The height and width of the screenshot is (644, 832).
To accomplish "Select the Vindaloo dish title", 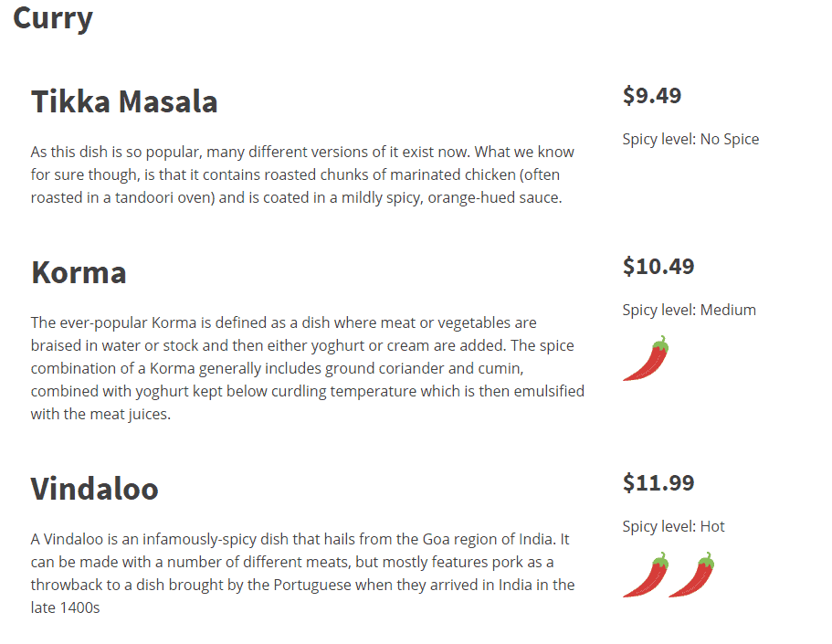I will [94, 489].
